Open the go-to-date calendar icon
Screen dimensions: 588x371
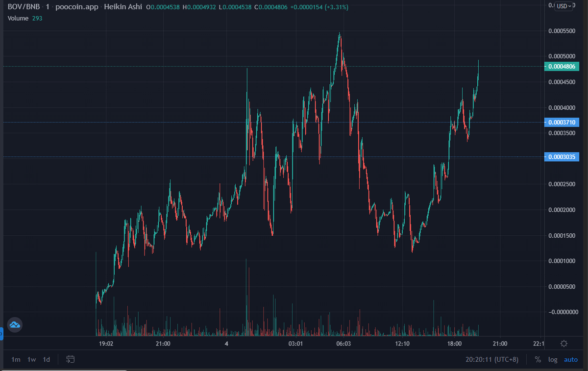coord(70,359)
